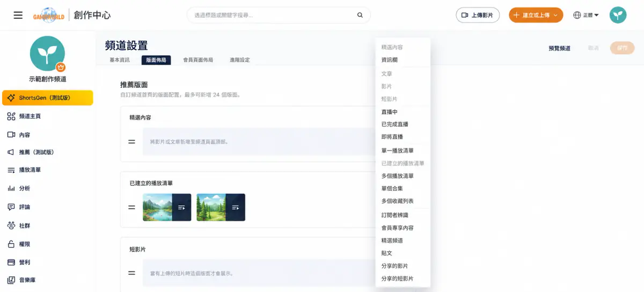Click the 推薦版面 heading
This screenshot has width=644, height=292.
click(134, 85)
